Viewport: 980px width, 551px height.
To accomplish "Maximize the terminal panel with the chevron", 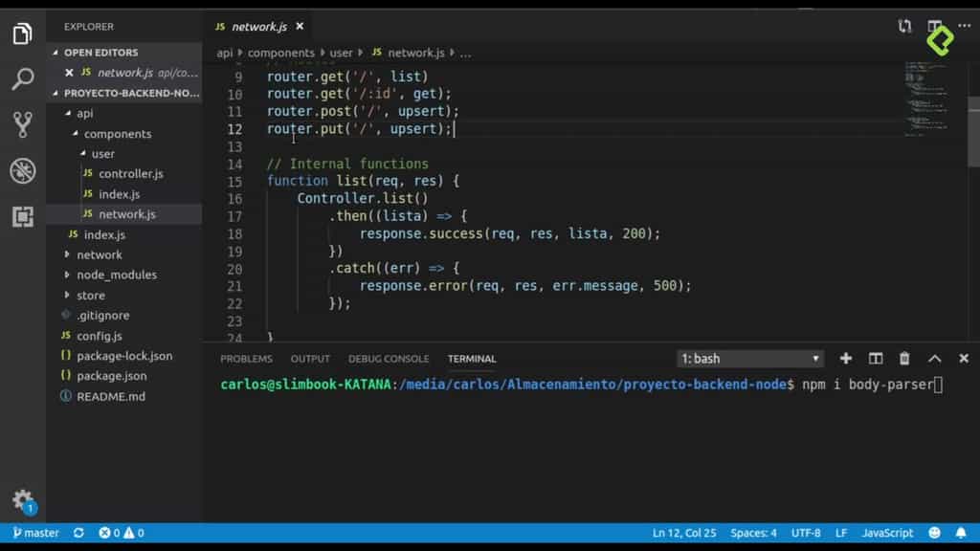I will pos(934,358).
